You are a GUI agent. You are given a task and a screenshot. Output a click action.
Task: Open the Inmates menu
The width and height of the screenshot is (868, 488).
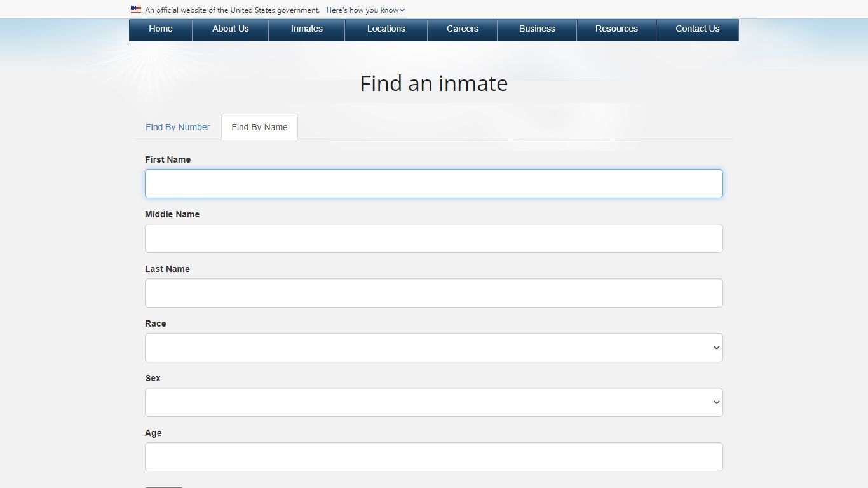(306, 29)
